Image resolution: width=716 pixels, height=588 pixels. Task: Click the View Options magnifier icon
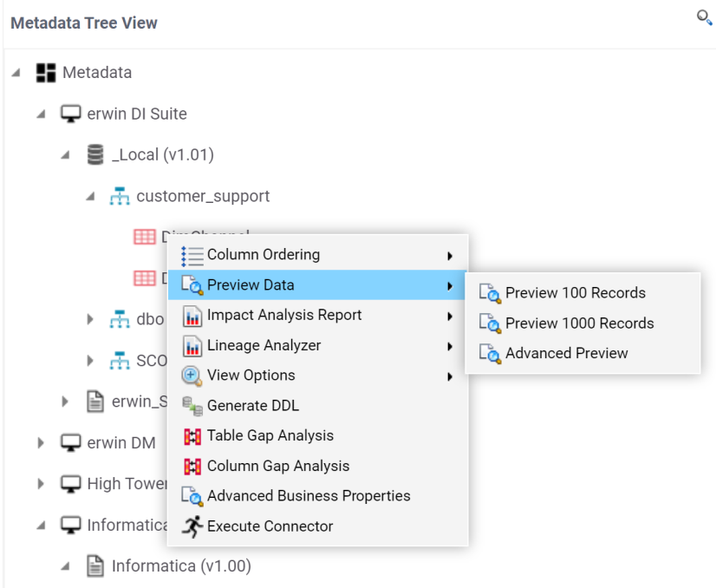point(192,376)
